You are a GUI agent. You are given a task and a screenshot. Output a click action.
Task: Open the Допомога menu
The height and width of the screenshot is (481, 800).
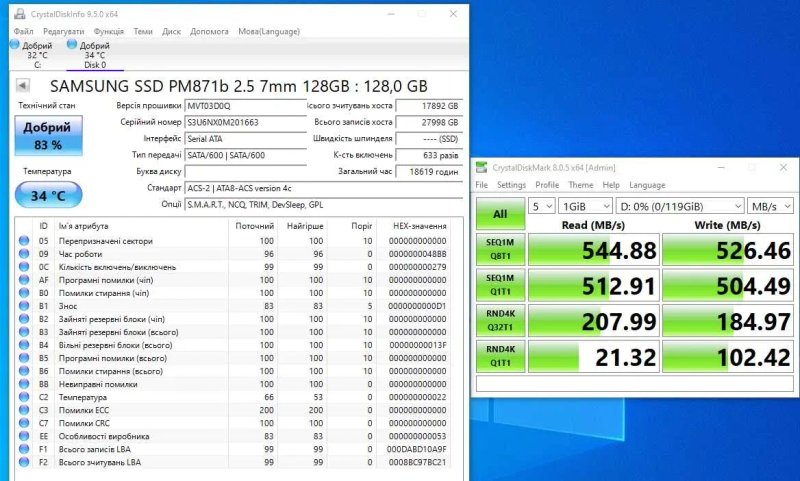click(x=209, y=31)
